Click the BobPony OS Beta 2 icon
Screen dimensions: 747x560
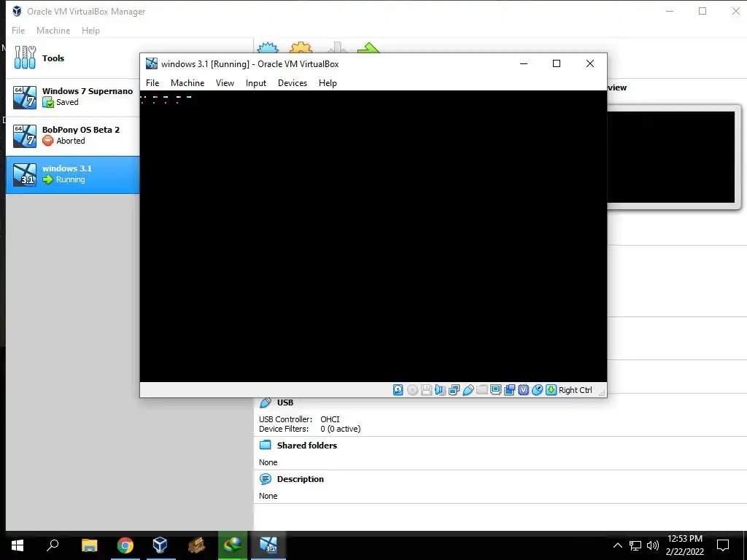[25, 136]
